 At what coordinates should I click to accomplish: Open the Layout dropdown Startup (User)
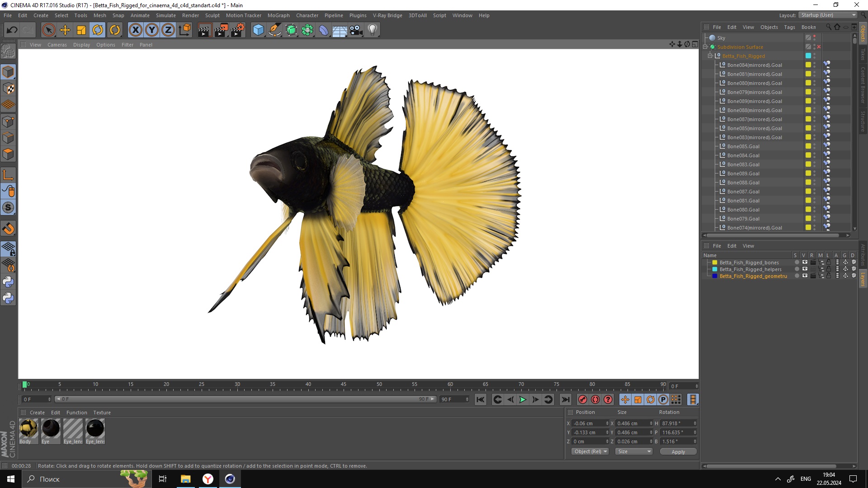point(828,15)
